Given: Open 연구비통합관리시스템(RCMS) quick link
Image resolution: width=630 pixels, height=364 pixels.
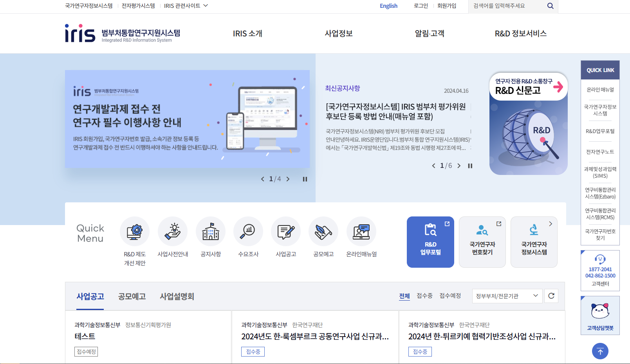Looking at the screenshot, I should 600,214.
